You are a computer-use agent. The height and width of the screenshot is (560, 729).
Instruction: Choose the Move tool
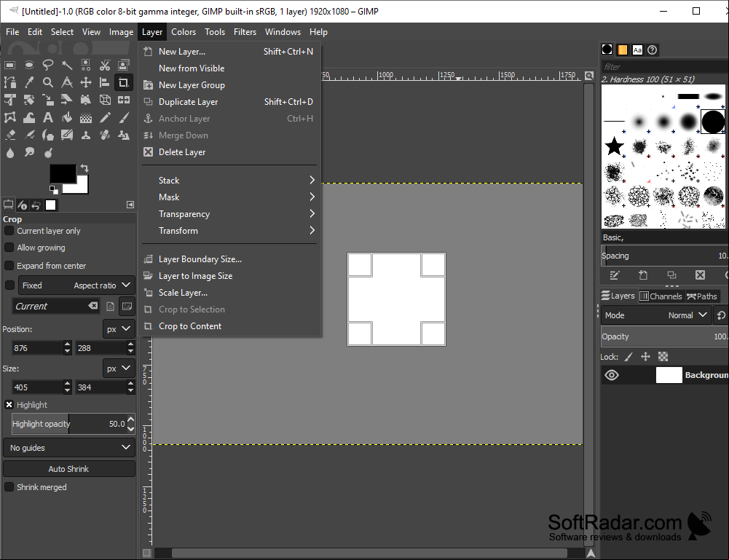click(86, 83)
